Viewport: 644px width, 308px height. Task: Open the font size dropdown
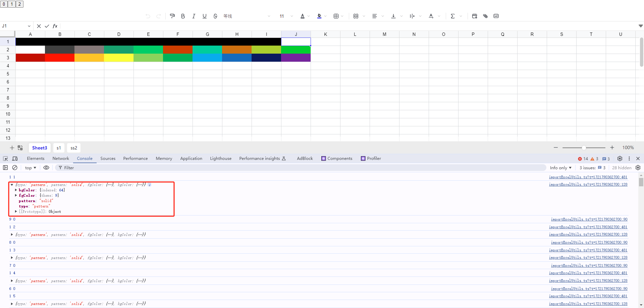pyautogui.click(x=291, y=16)
